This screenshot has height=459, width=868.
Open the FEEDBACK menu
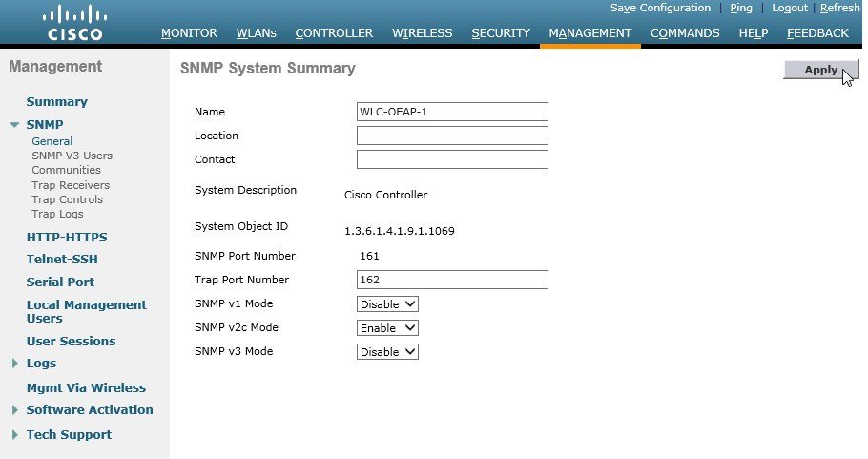point(817,33)
